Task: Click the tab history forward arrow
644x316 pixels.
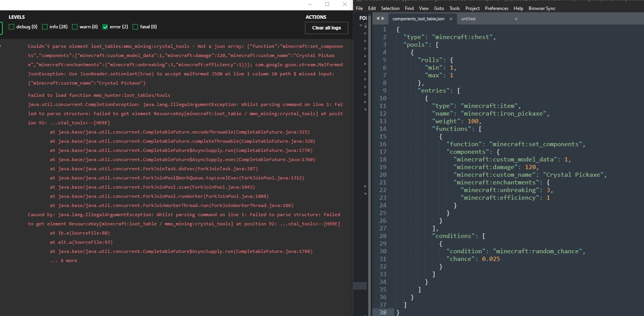Action: point(383,18)
